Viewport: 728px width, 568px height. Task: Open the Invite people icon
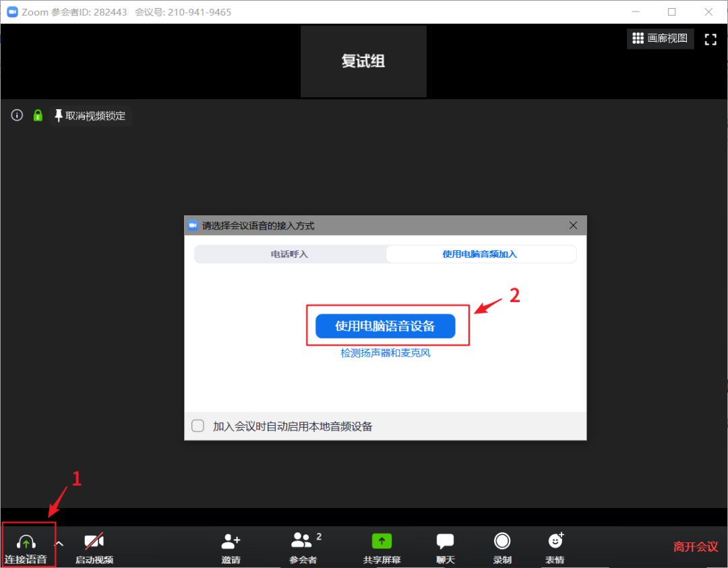231,541
